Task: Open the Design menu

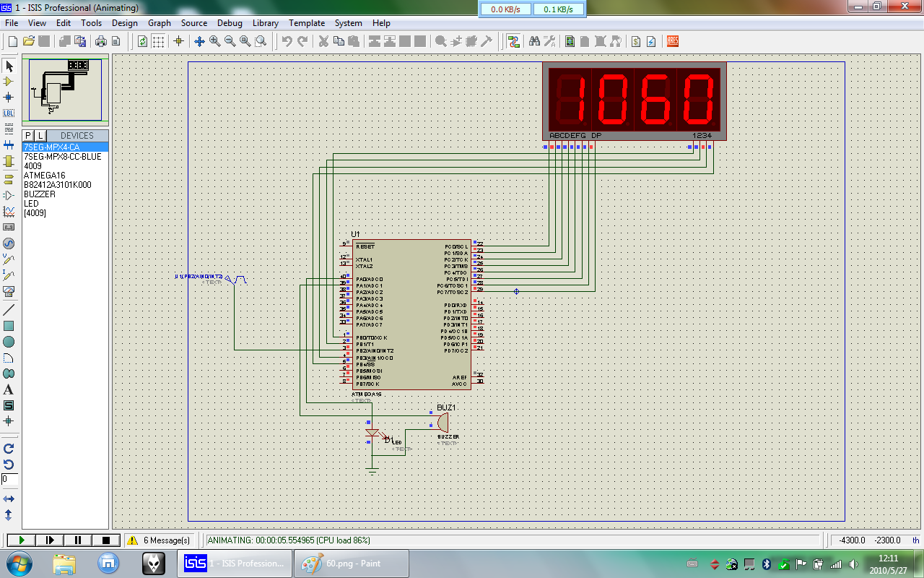Action: click(124, 23)
